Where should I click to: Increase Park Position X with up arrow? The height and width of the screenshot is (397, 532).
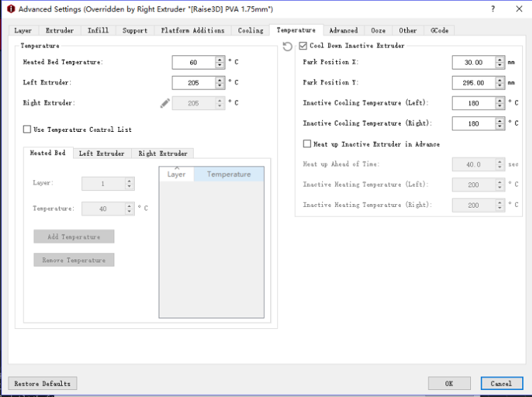(x=500, y=60)
